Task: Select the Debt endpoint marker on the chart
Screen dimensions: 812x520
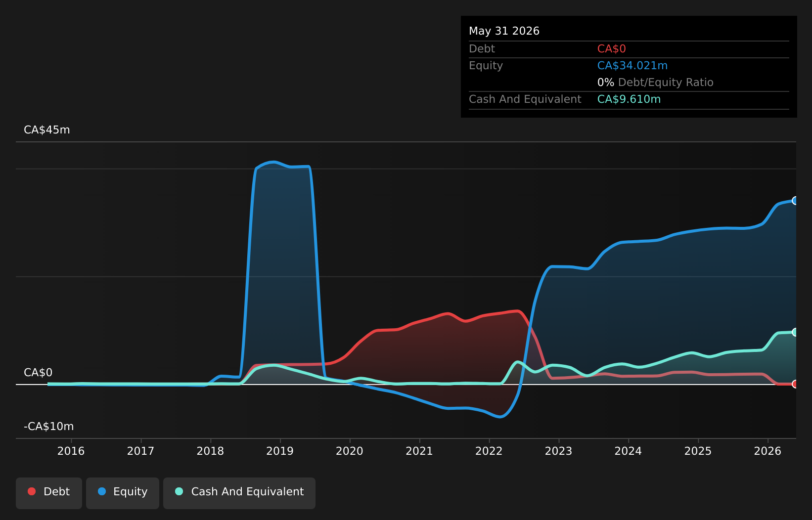Action: 795,384
